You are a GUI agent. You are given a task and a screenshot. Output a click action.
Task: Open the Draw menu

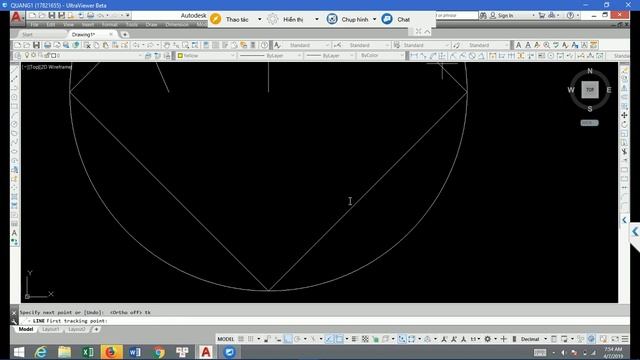[x=151, y=25]
